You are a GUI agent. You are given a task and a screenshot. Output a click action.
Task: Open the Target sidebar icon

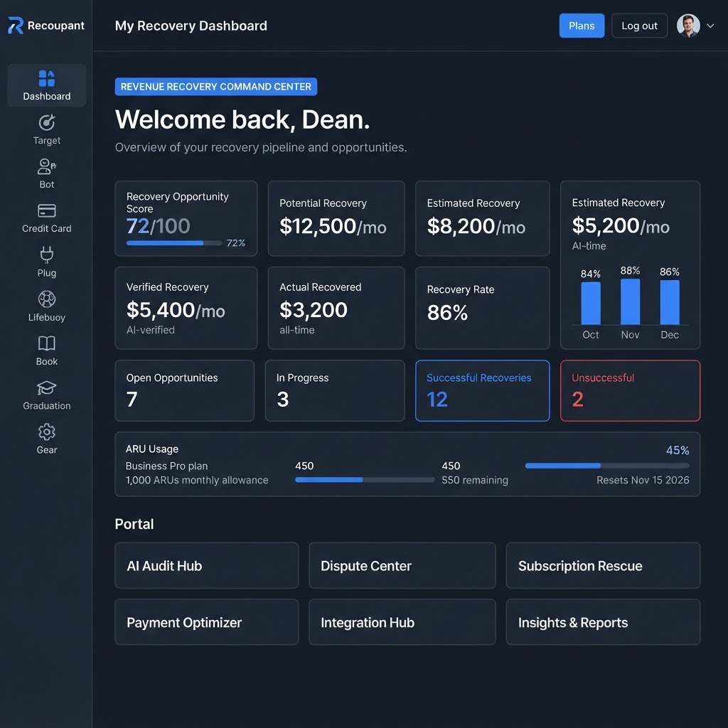coord(46,122)
